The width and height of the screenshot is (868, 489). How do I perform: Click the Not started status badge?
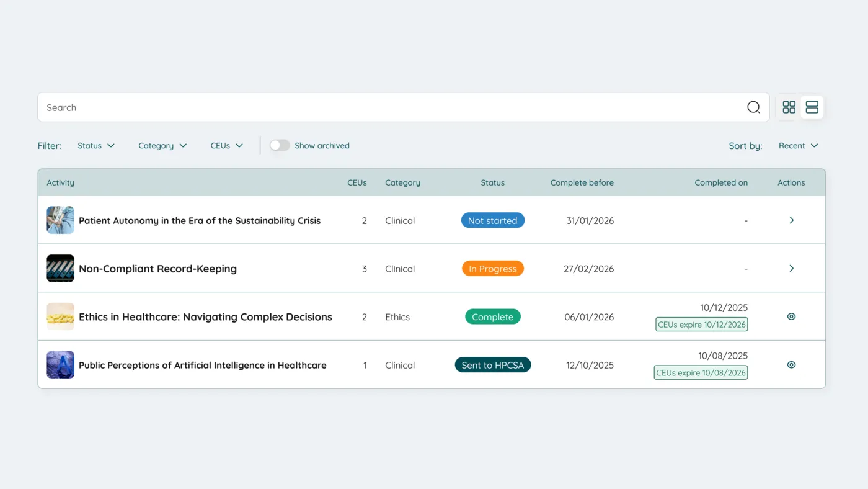[x=493, y=220]
